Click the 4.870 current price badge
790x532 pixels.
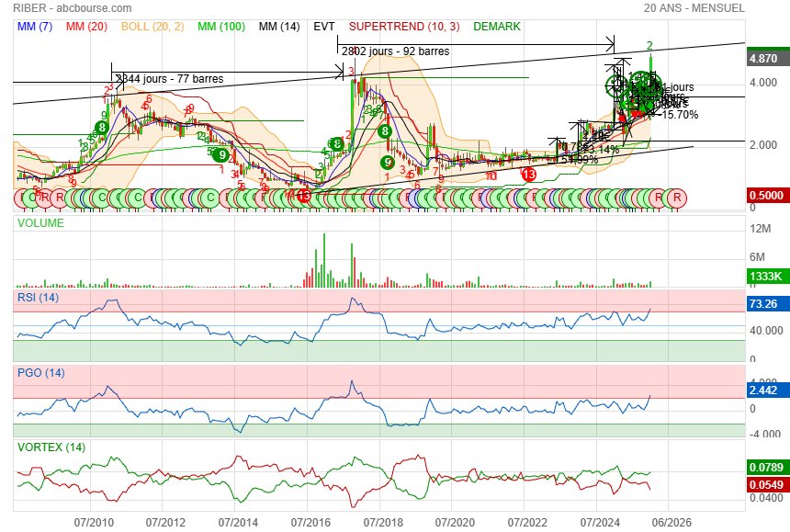click(767, 59)
